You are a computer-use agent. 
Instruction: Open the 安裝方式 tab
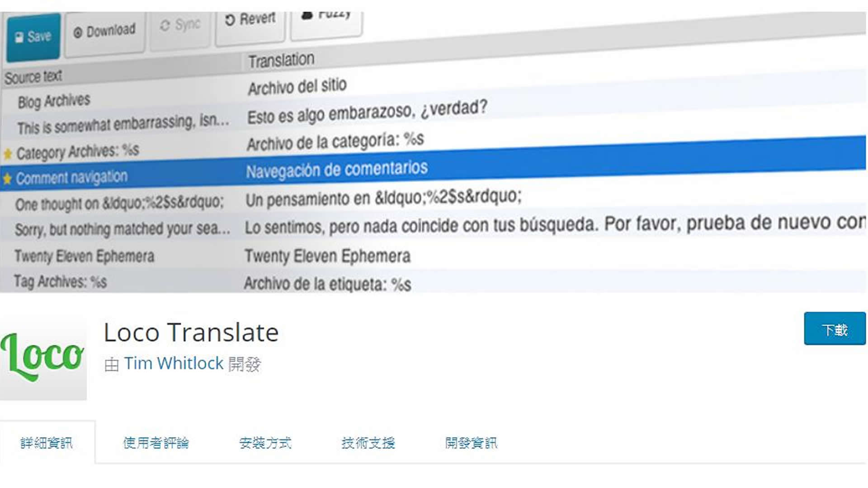(265, 443)
